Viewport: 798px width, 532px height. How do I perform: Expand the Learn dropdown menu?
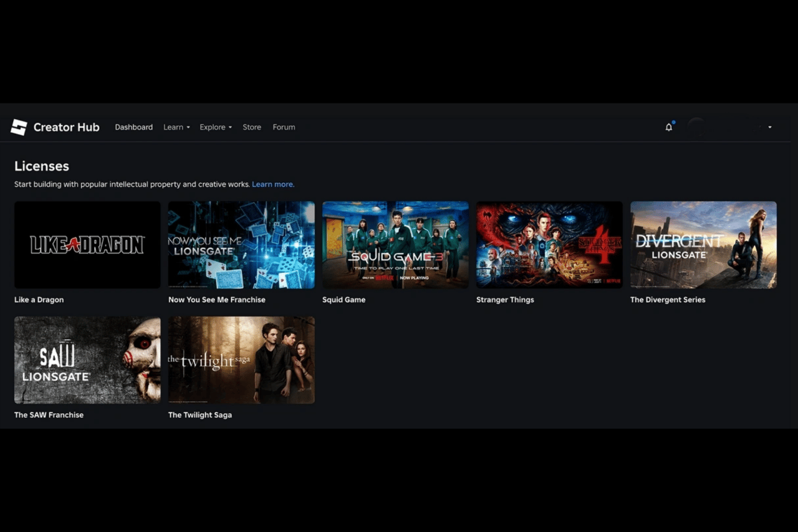click(x=176, y=127)
